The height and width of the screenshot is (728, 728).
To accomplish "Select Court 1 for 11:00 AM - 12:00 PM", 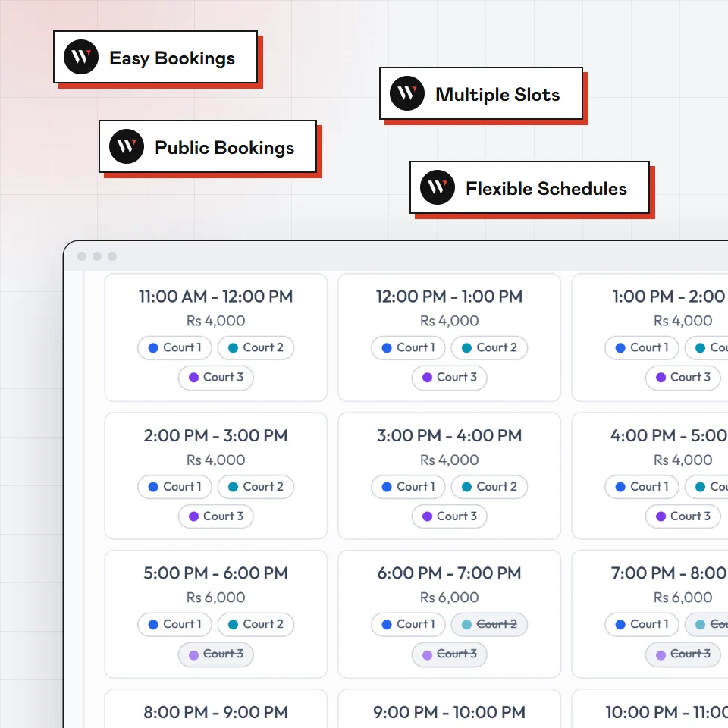I will coord(174,348).
